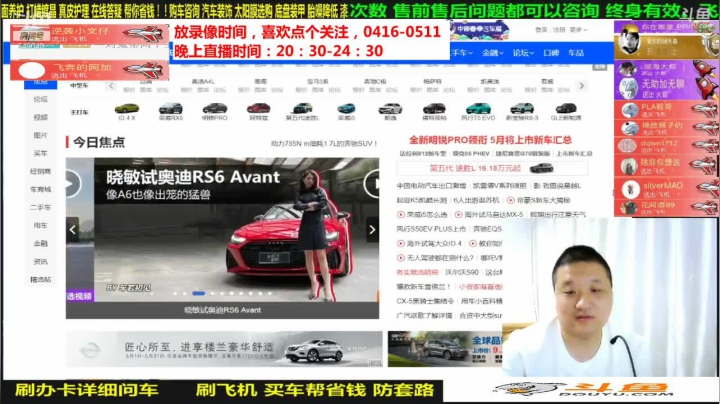Viewport: 720px width, 404px height.
Task: Click the PLA毅哥 gift notification
Action: pyautogui.click(x=666, y=110)
